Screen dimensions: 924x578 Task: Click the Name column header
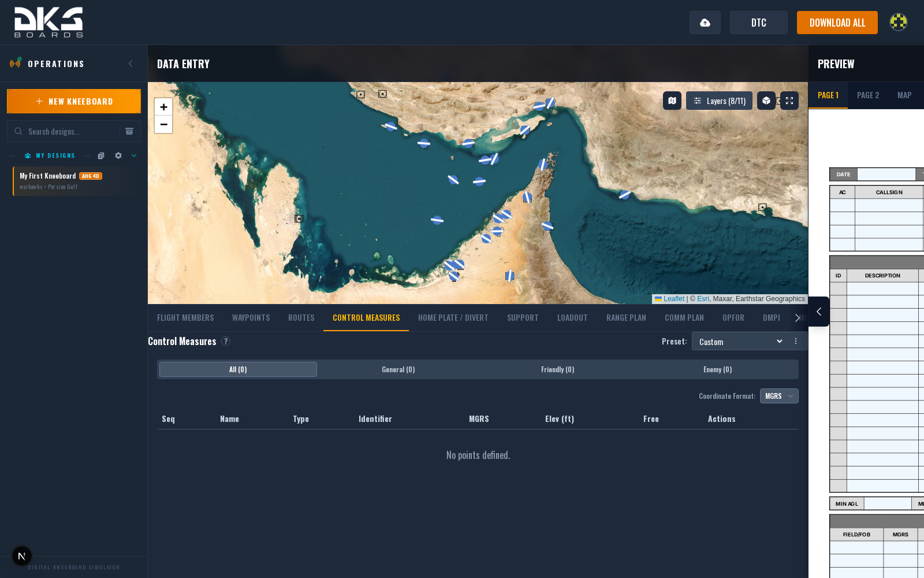229,419
